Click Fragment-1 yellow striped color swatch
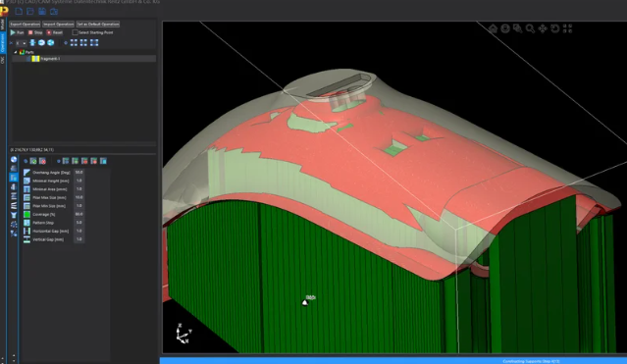This screenshot has height=364, width=627. point(35,59)
